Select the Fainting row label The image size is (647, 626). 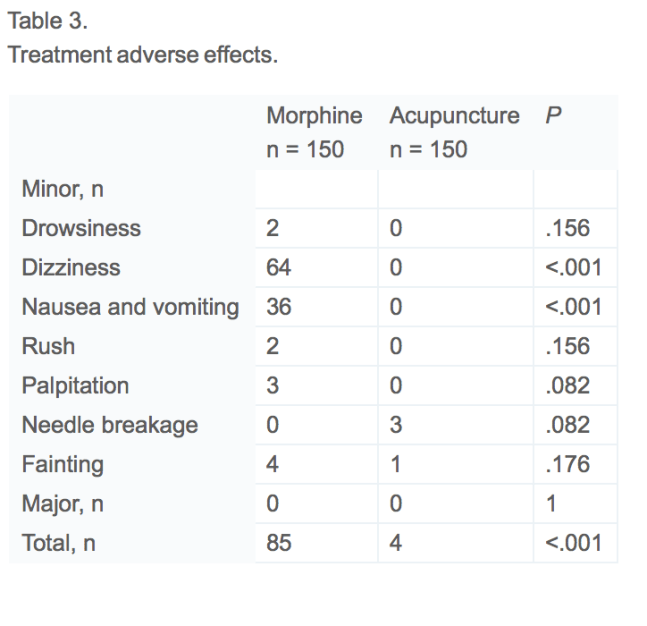pyautogui.click(x=63, y=465)
